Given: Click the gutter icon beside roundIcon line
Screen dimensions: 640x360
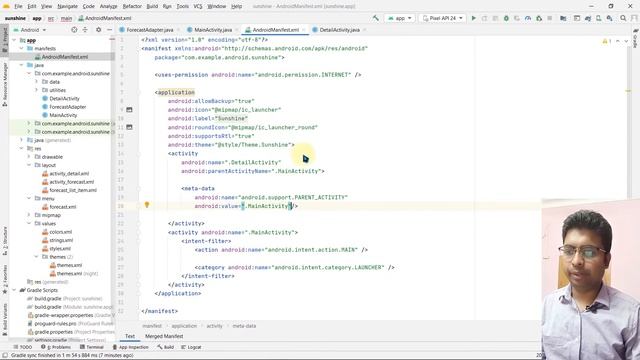Looking at the screenshot, I should point(129,127).
